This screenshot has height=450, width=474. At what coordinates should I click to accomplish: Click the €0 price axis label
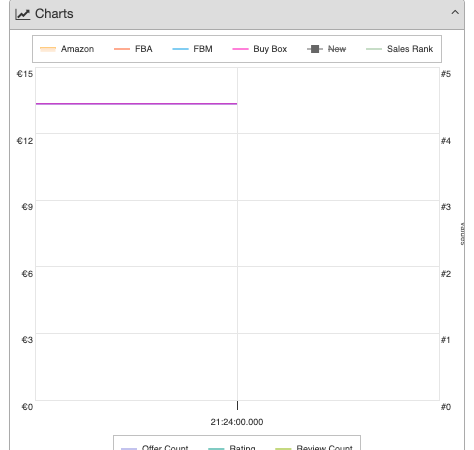click(x=27, y=407)
